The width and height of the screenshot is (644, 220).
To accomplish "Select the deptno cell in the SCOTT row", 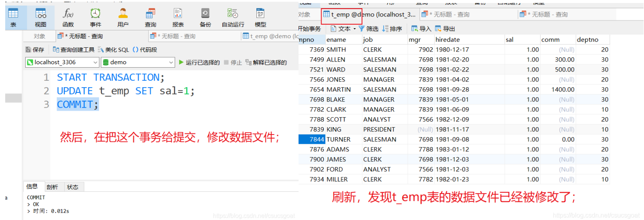I will tap(593, 119).
